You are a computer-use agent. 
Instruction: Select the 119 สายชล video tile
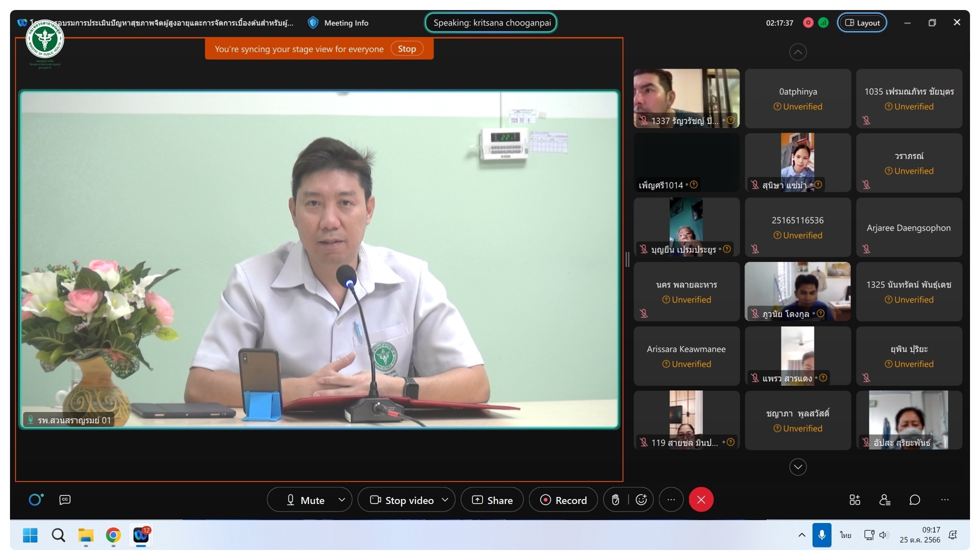[x=686, y=420]
